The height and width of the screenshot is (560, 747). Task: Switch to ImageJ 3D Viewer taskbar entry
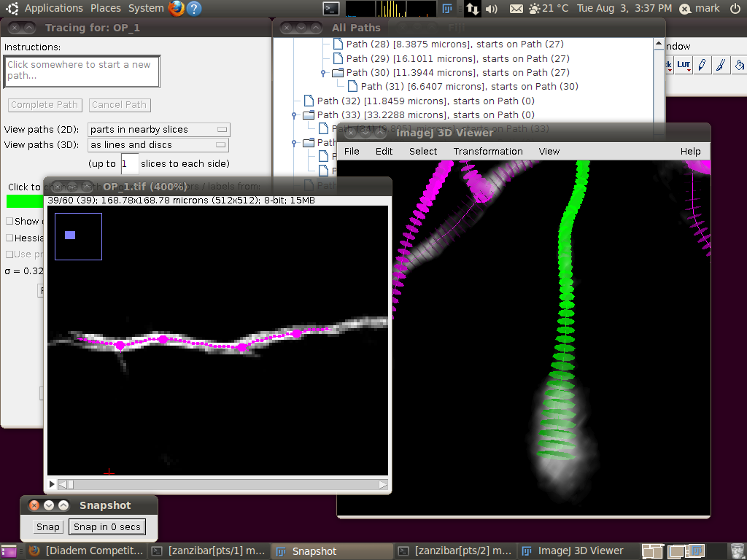(578, 551)
